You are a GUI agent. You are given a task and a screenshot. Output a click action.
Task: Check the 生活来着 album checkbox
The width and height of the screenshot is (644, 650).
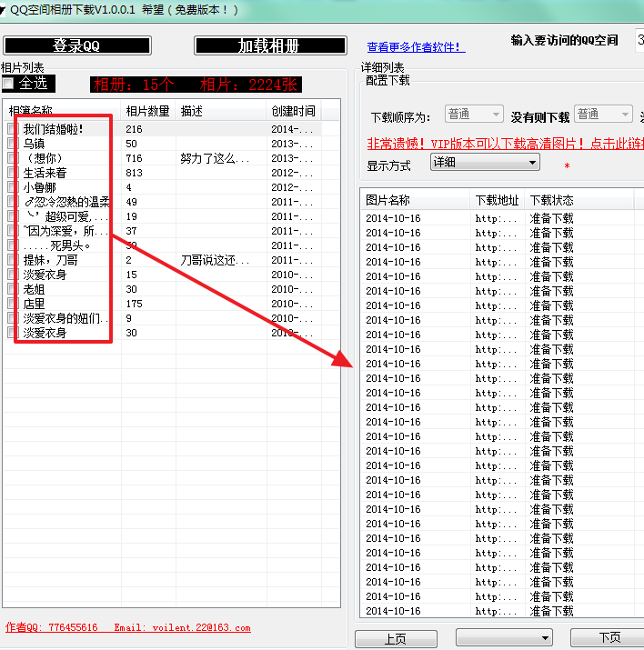[13, 172]
